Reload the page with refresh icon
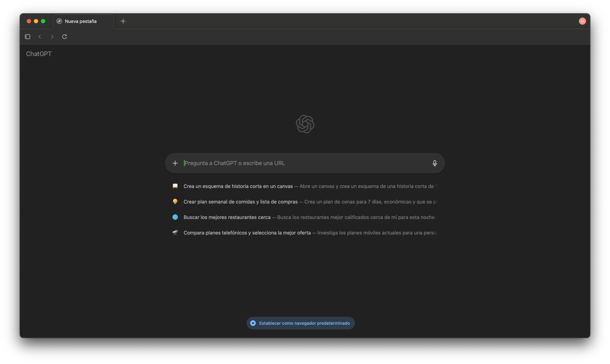This screenshot has height=364, width=610. point(65,36)
